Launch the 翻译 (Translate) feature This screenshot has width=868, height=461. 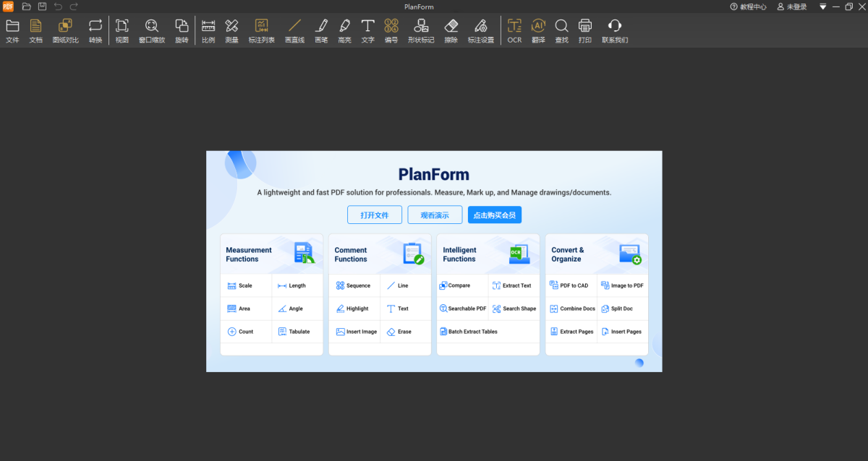(x=538, y=30)
